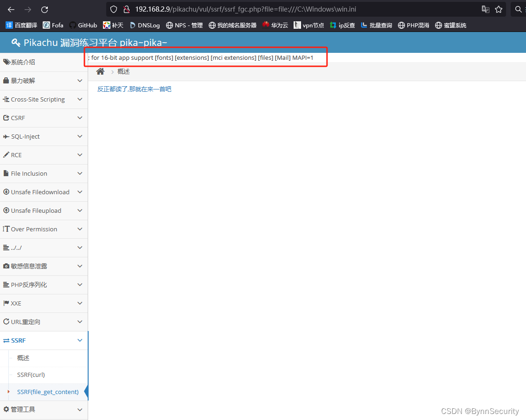Open the DNSLog bookmark
Screen dimensions: 526x420
click(x=132, y=25)
